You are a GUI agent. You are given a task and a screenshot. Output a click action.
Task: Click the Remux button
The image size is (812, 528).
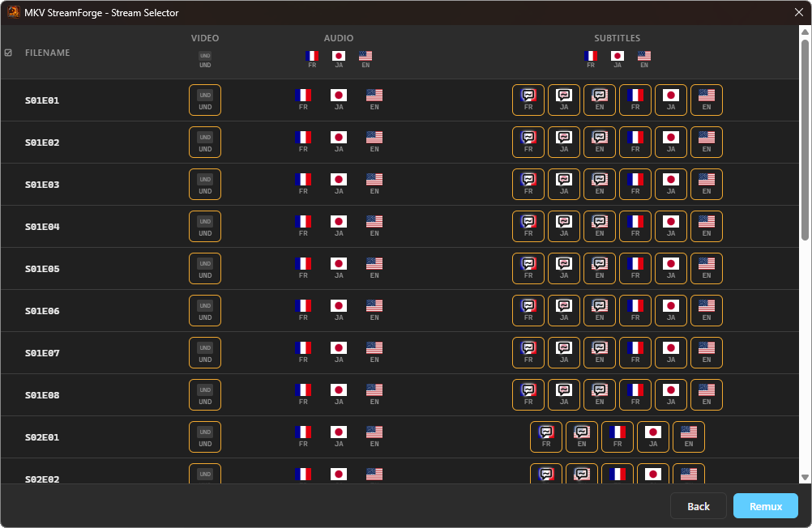765,506
